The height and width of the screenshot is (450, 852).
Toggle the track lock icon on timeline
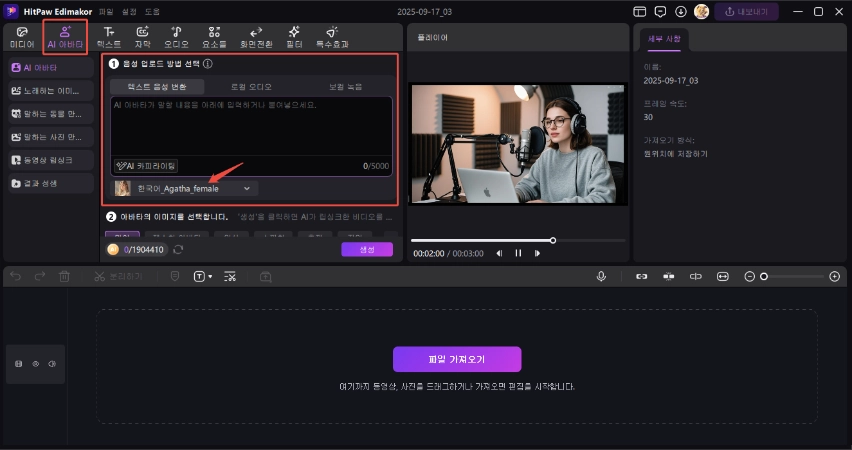[19, 364]
